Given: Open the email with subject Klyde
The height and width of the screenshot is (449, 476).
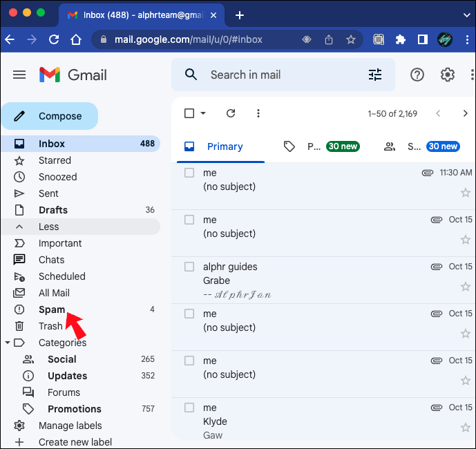Looking at the screenshot, I should point(323,419).
